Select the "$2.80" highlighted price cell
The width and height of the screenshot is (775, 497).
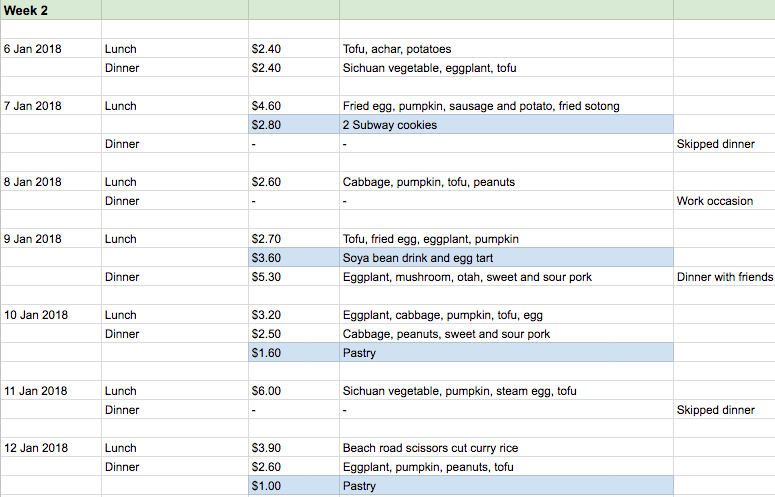[293, 125]
